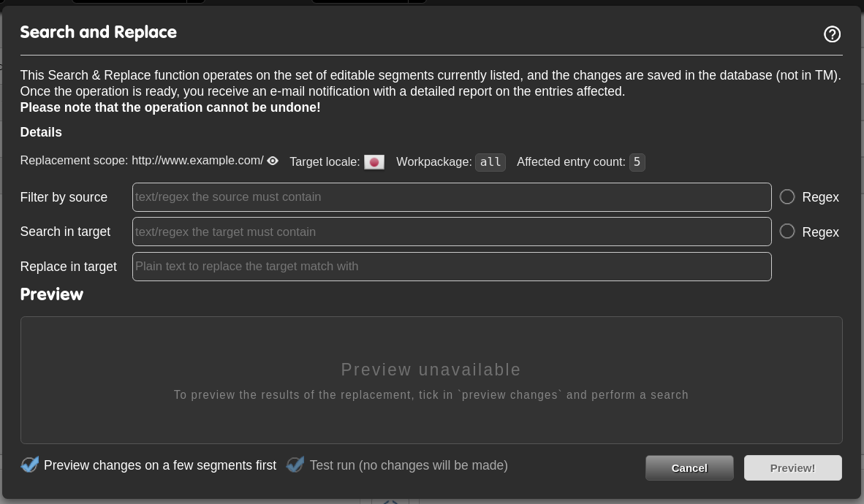Click the 'operation cannot be undone' warning

[x=170, y=107]
